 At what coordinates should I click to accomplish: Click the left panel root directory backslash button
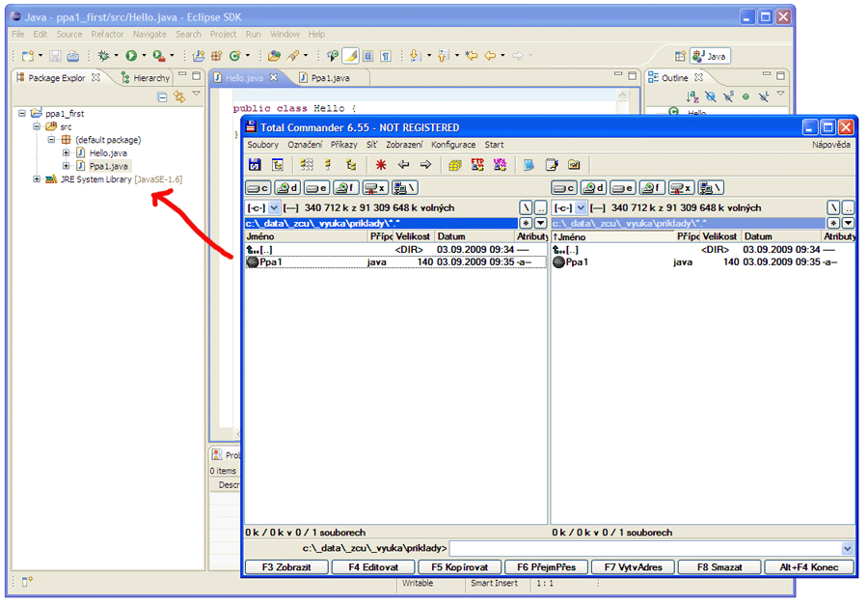[526, 207]
